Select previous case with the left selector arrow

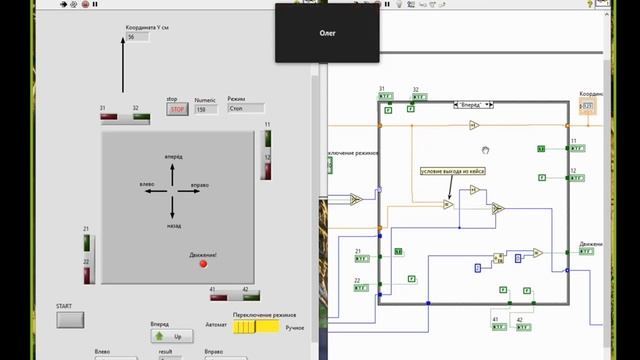coord(456,105)
